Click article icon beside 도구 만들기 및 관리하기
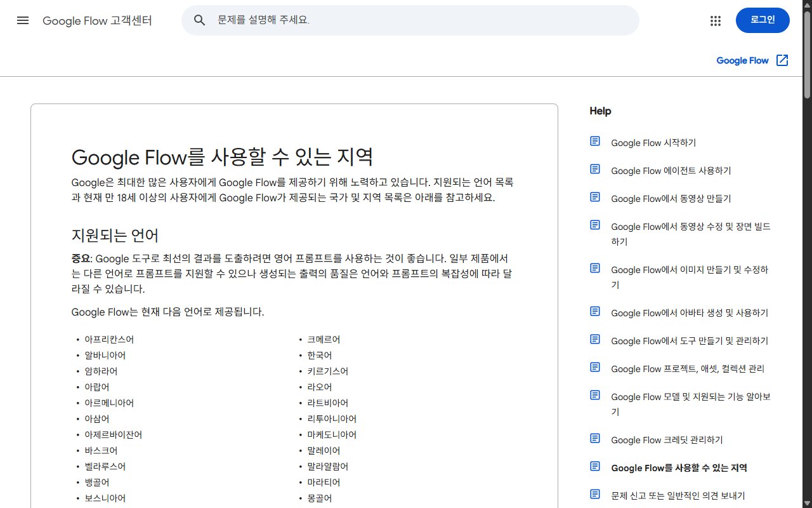 pos(595,339)
